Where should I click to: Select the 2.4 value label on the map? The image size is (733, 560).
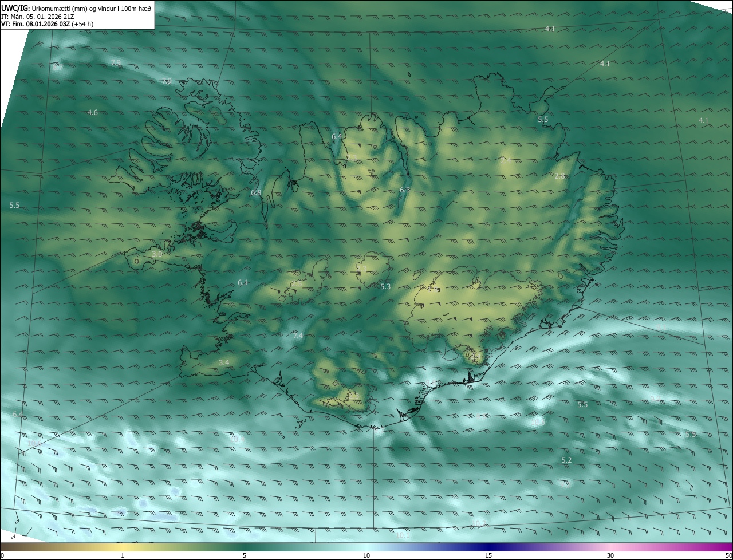[x=506, y=161]
